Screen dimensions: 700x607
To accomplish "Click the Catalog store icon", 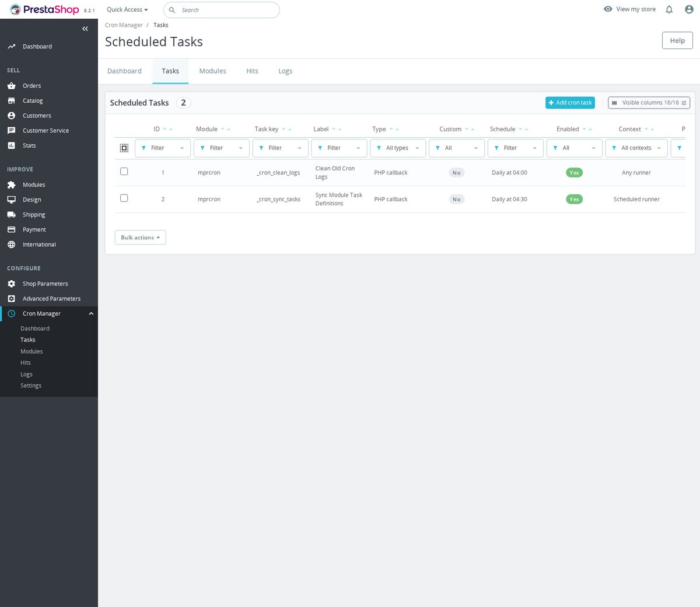I will (11, 101).
